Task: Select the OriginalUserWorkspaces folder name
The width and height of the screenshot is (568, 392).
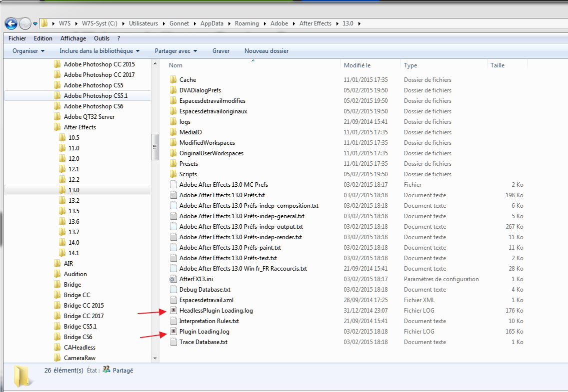Action: pos(211,153)
